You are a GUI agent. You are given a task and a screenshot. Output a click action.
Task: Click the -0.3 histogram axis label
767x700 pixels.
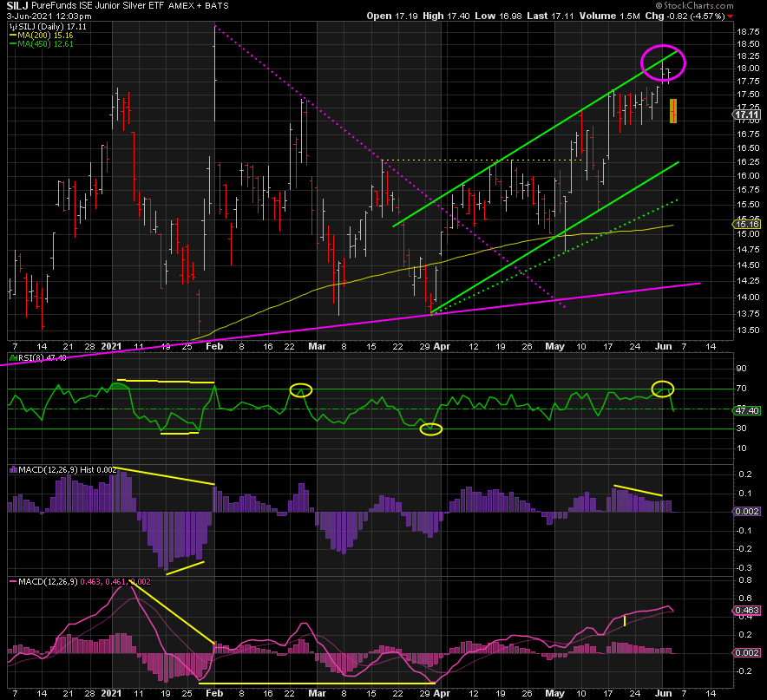[x=744, y=568]
